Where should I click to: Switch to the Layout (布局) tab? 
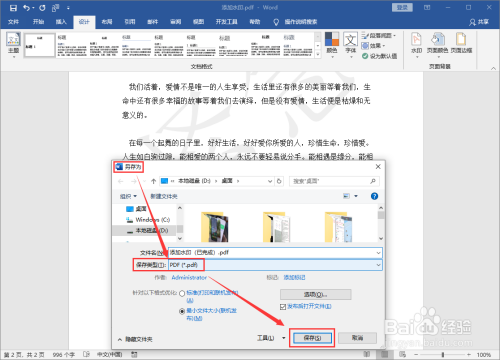click(107, 22)
